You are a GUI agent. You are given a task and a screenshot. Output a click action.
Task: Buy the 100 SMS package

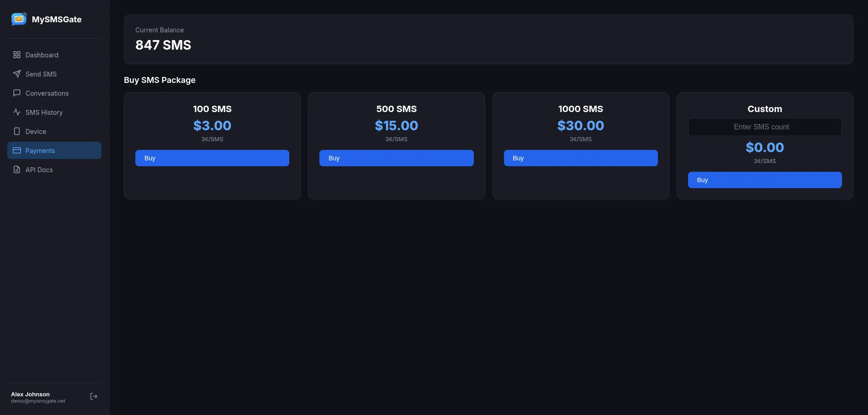pos(212,158)
